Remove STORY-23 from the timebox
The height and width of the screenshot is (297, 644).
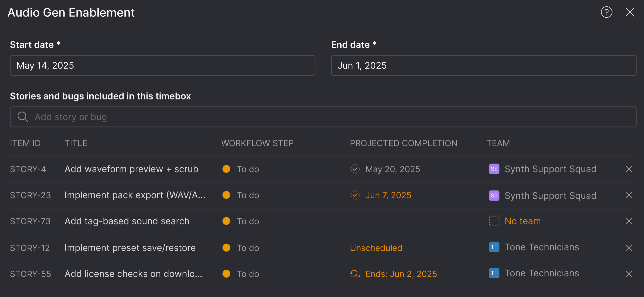[x=629, y=195]
